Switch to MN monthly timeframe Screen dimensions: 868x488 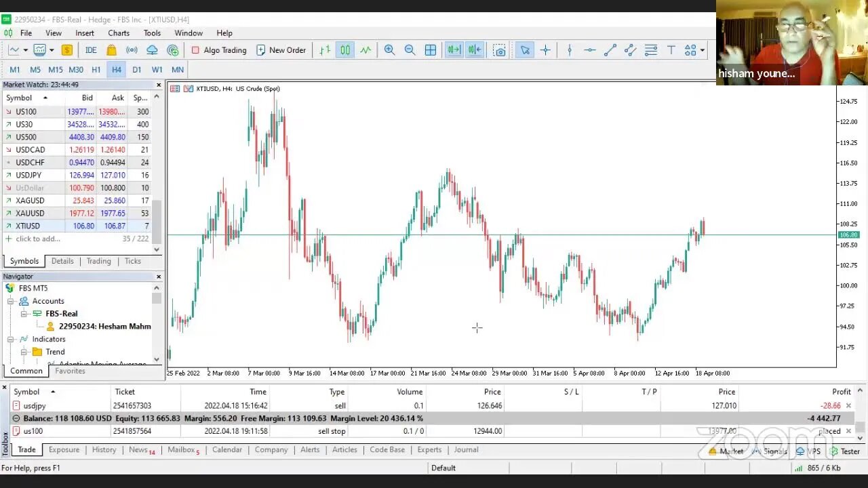(178, 70)
